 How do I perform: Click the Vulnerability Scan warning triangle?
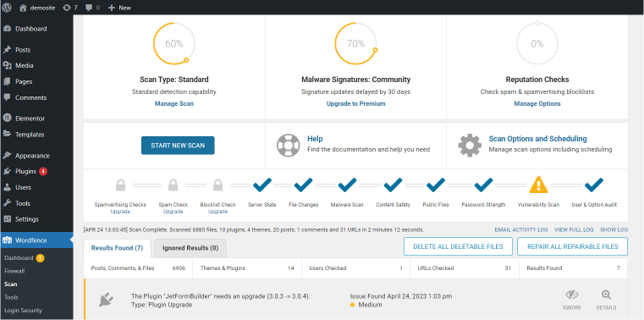pyautogui.click(x=538, y=185)
